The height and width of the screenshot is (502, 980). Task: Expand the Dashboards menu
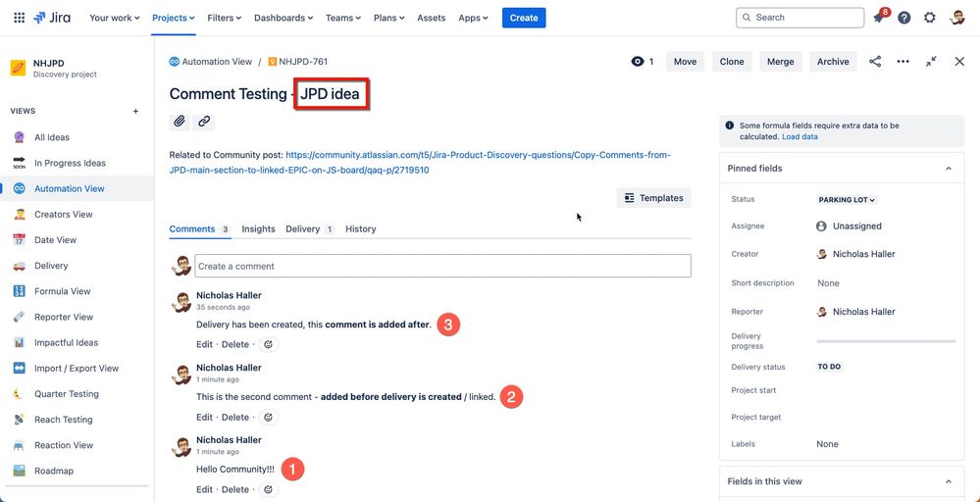point(284,18)
